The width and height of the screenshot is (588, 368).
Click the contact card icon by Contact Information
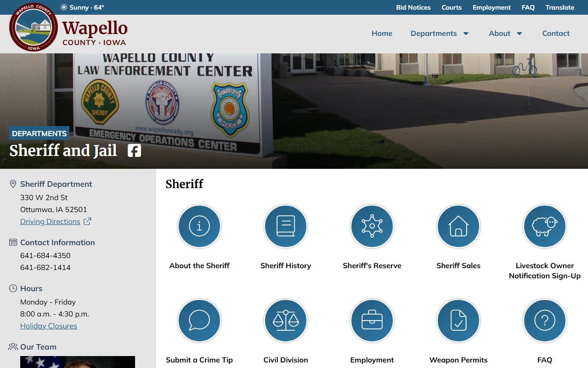13,242
